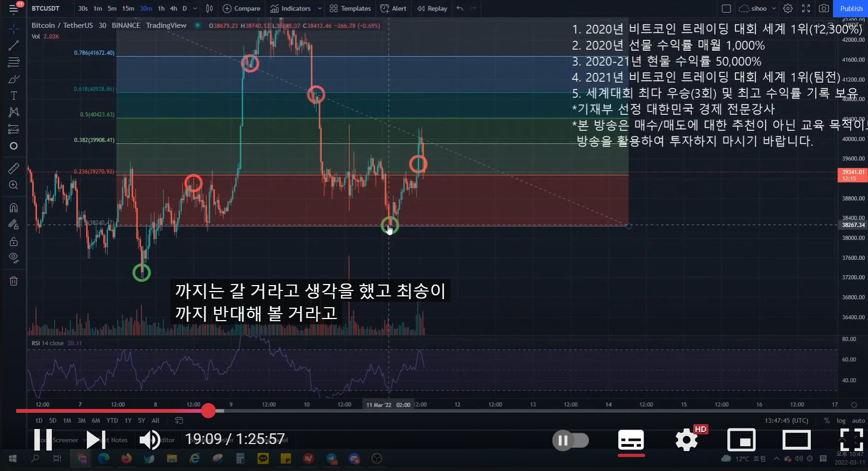Open the BTCUSDT symbol search
868x471 pixels.
[46, 8]
